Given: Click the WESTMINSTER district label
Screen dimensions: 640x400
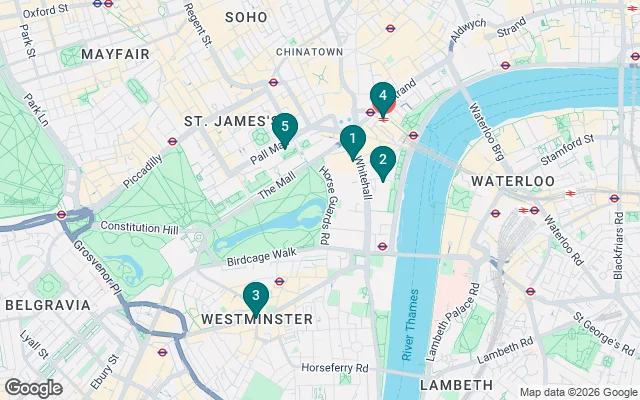Looking at the screenshot, I should [257, 319].
